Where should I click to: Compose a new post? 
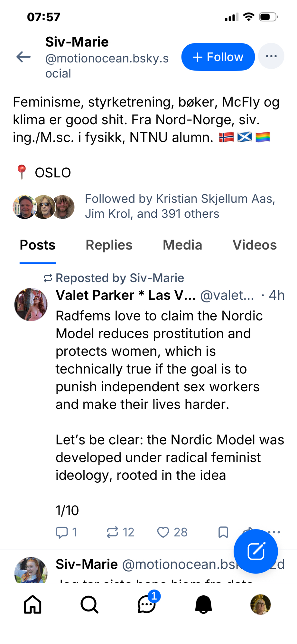point(255,551)
